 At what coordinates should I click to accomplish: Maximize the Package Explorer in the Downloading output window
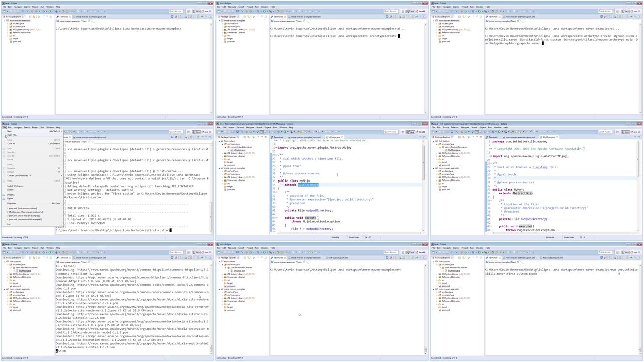tap(52, 257)
